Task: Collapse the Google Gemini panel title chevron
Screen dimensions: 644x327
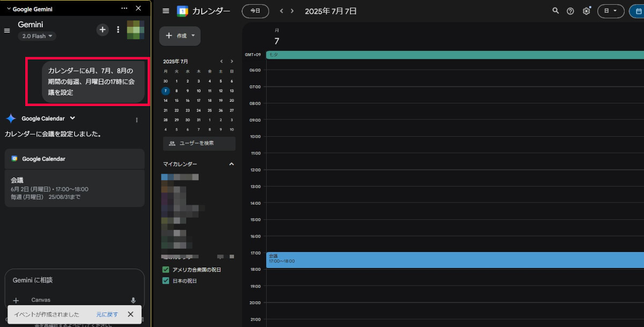Action: (x=9, y=9)
